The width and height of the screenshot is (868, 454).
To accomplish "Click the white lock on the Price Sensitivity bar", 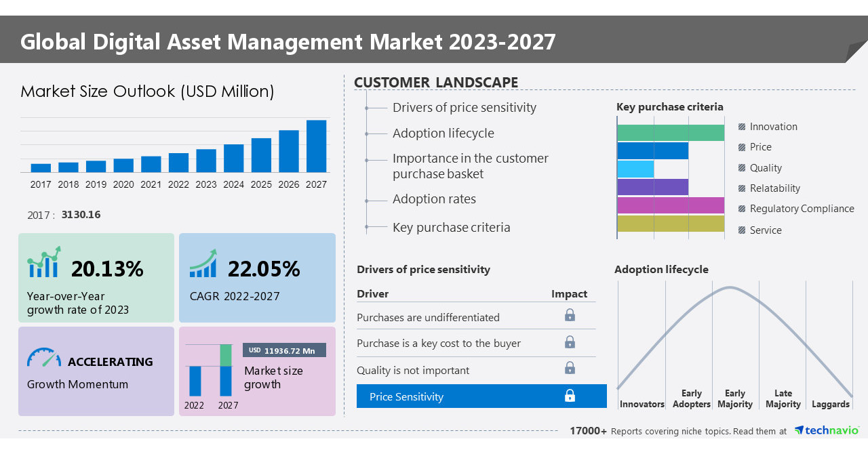I will click(x=570, y=396).
